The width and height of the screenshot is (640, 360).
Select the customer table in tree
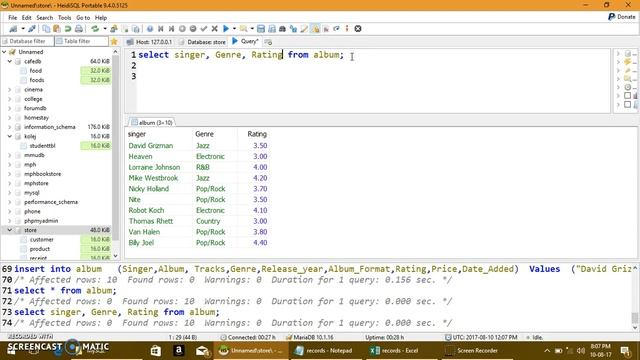[42, 240]
